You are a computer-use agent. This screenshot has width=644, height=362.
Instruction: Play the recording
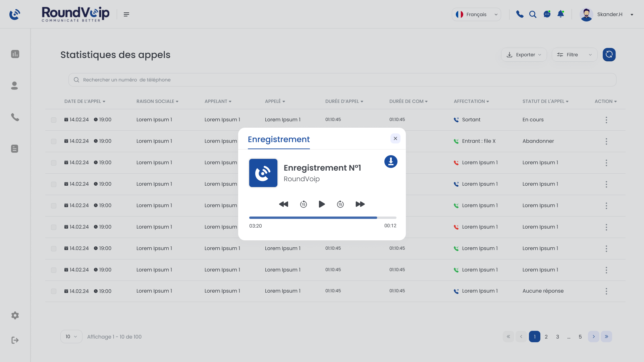click(322, 204)
